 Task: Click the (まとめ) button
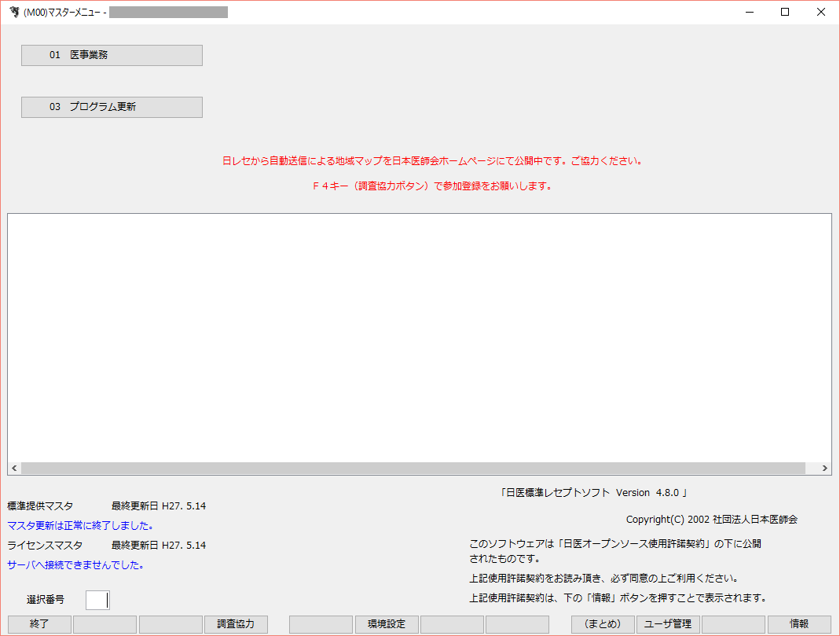click(x=603, y=624)
